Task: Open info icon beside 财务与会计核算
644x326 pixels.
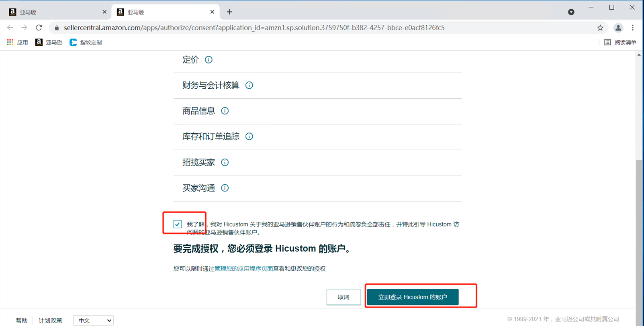Action: [249, 85]
